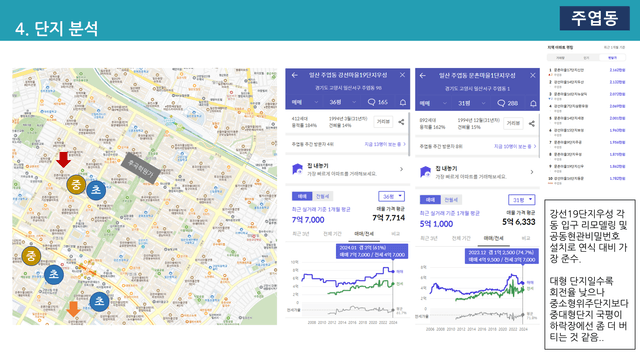The height and width of the screenshot is (360, 640).
Task: Open notification bell on 강선마을19단지 panel
Action: tap(402, 102)
